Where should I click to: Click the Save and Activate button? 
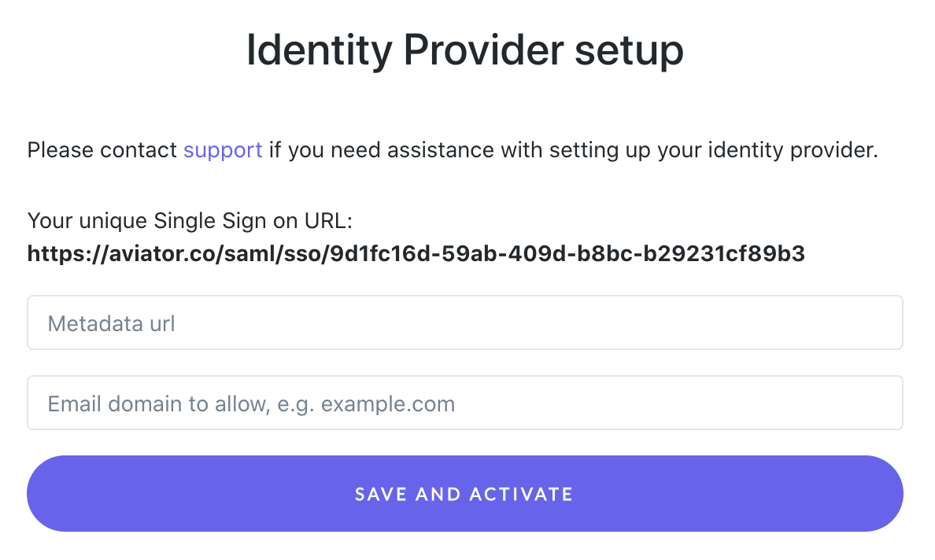click(x=464, y=493)
